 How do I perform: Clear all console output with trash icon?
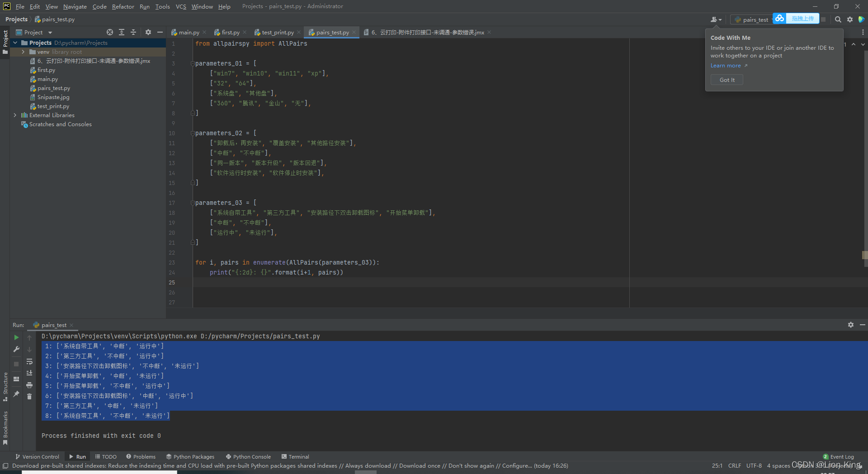click(29, 397)
